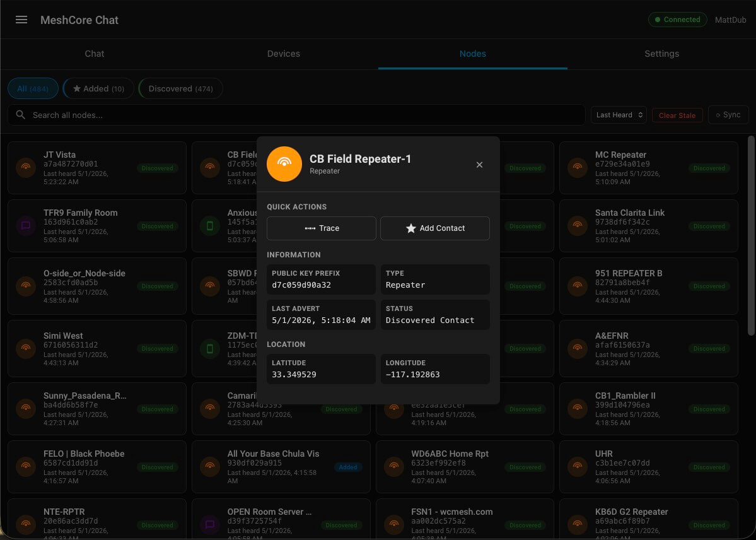756x540 pixels.
Task: Click the 951 REPEATER B node icon
Action: click(577, 286)
